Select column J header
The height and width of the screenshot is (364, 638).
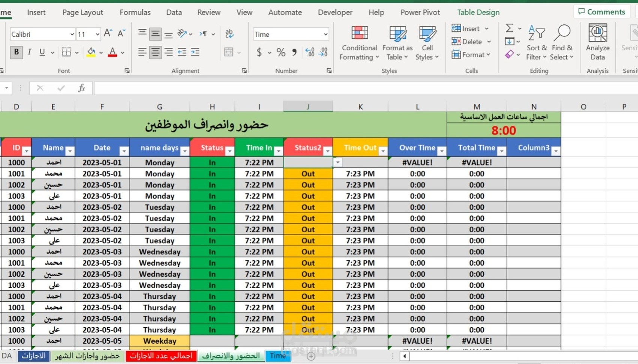pos(308,107)
